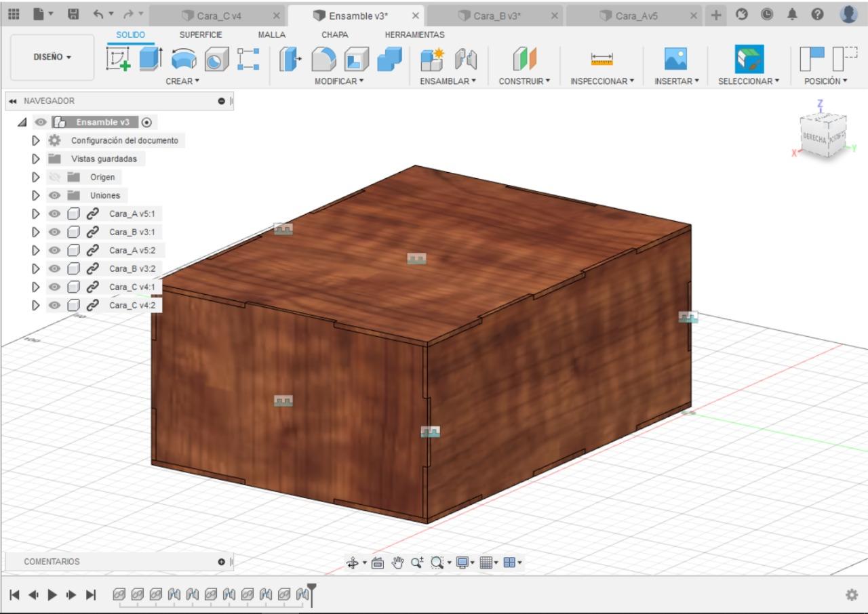Image resolution: width=868 pixels, height=614 pixels.
Task: Select the Revolve tool icon
Action: point(182,60)
